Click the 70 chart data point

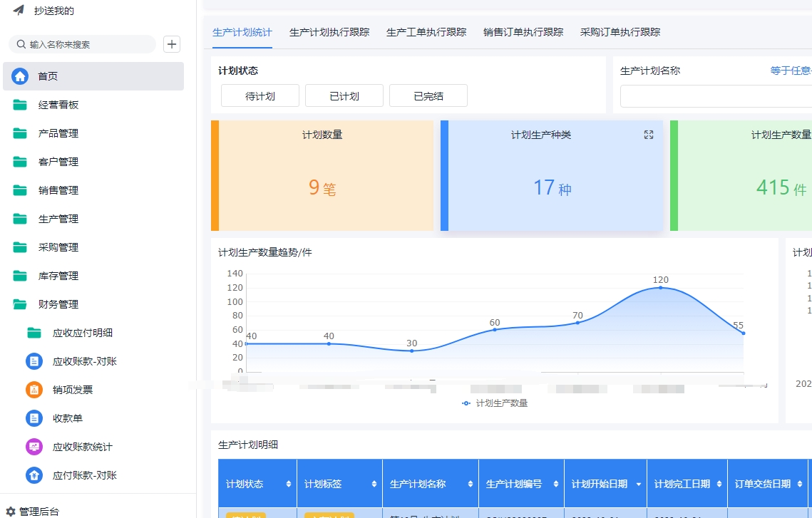pos(577,322)
